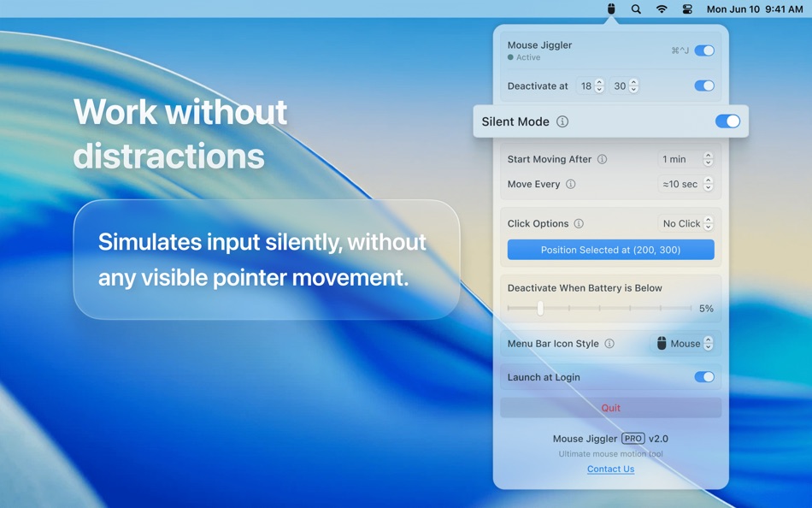
Task: Open the Wi-Fi menu bar icon
Action: pyautogui.click(x=662, y=9)
